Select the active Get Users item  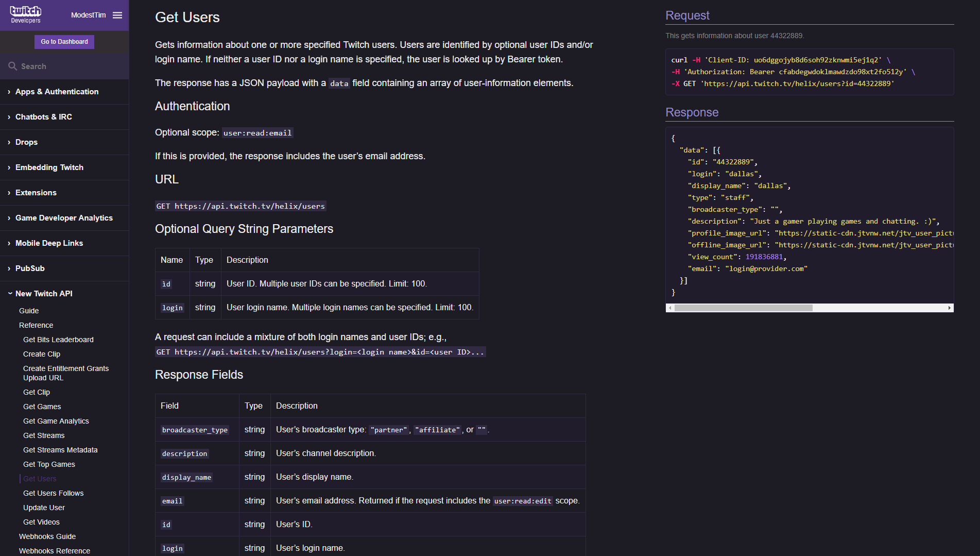click(40, 479)
